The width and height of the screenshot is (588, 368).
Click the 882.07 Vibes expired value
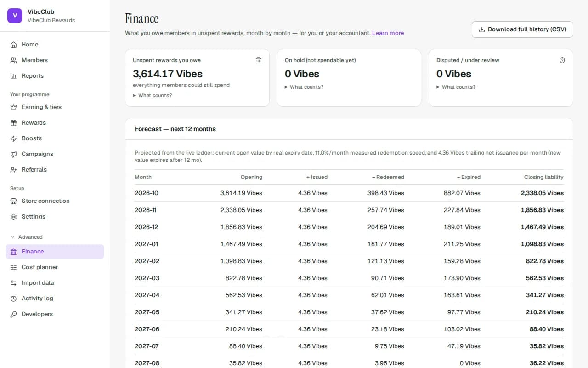(x=462, y=193)
